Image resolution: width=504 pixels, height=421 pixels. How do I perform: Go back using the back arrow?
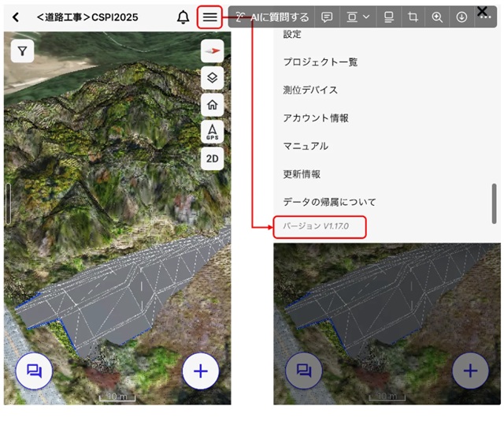(x=16, y=17)
